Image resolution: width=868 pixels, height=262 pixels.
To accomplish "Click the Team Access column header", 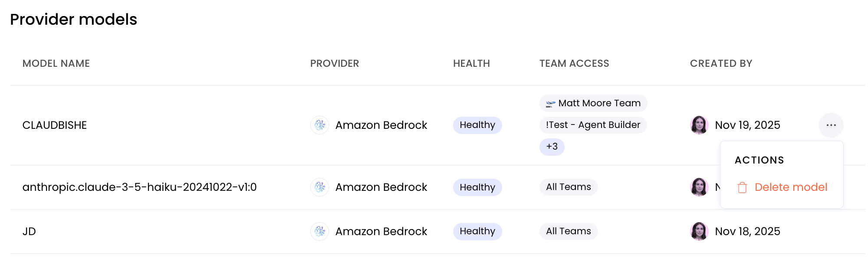I will tap(574, 64).
